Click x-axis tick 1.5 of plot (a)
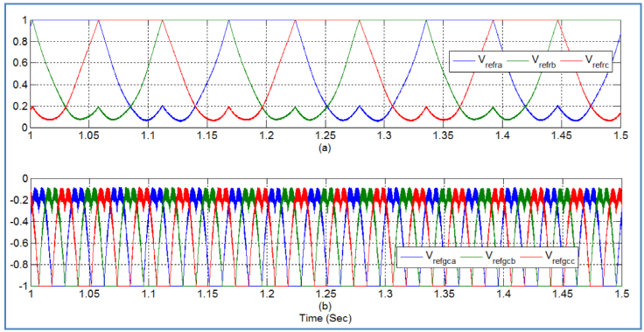 pos(621,136)
